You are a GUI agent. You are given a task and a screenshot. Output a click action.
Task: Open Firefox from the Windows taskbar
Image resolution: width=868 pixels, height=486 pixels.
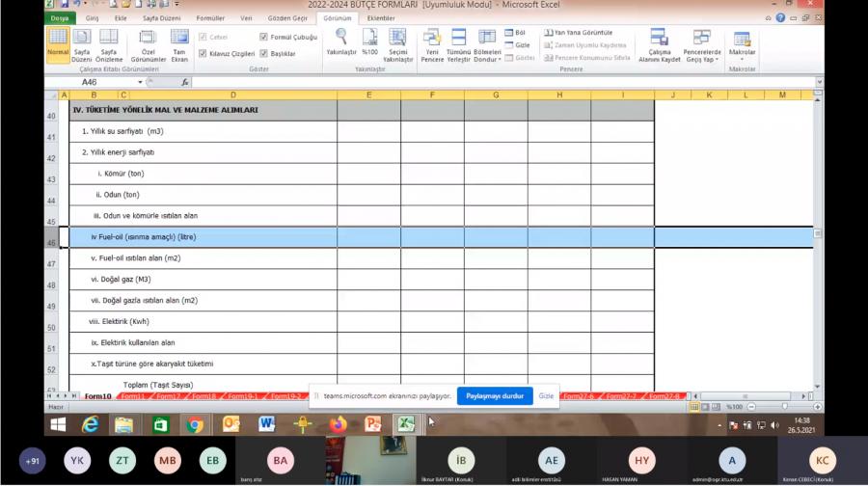(x=338, y=424)
